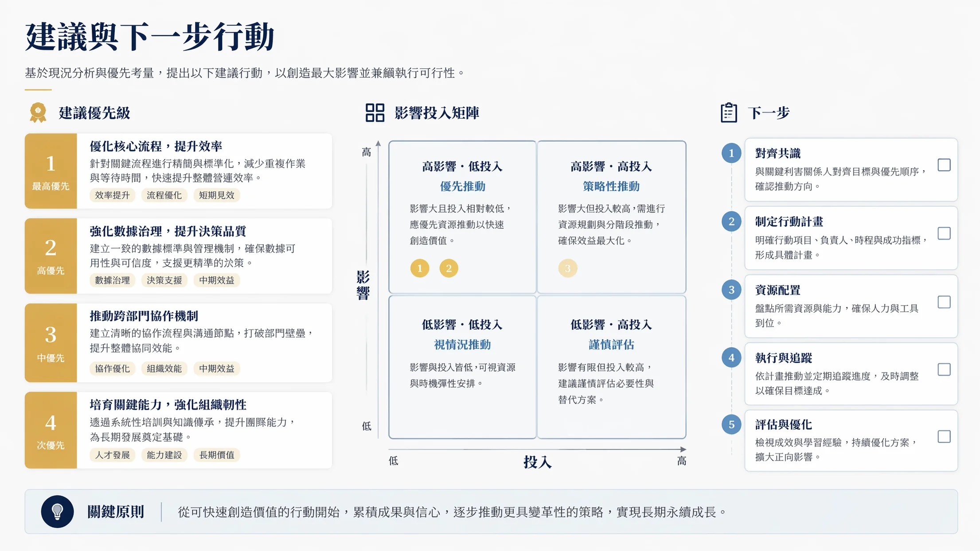Click the gold badge 1 最高優先
Image resolution: width=980 pixels, height=551 pixels.
point(51,171)
